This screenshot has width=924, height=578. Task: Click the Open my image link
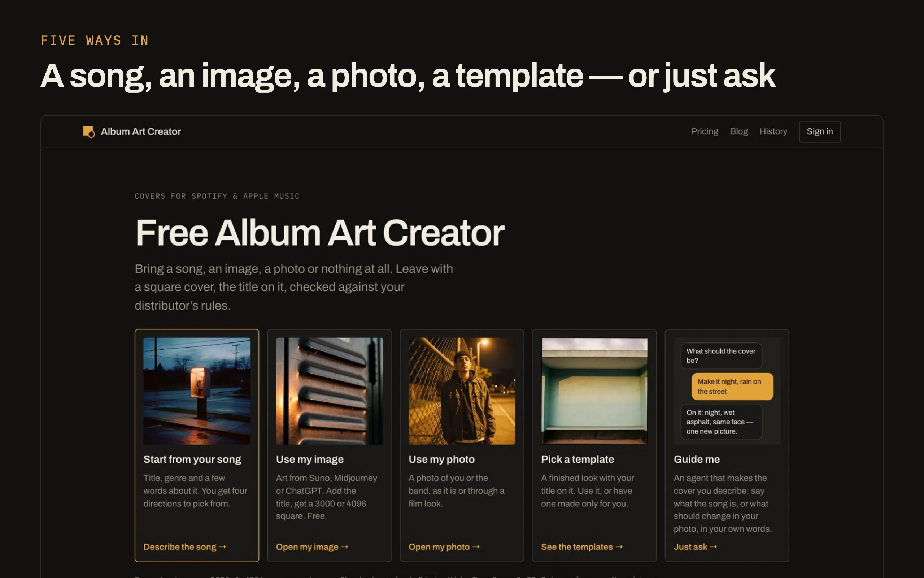click(312, 547)
